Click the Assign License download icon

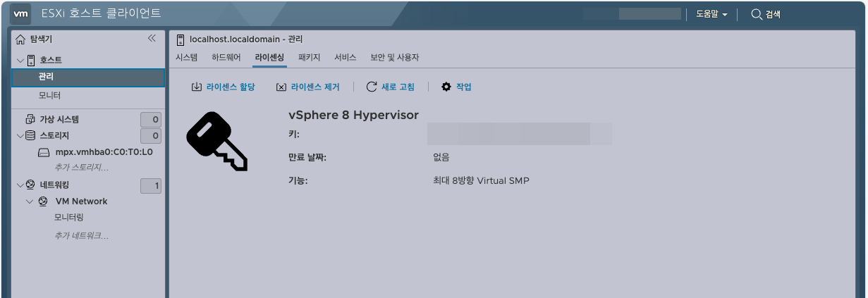click(x=197, y=87)
